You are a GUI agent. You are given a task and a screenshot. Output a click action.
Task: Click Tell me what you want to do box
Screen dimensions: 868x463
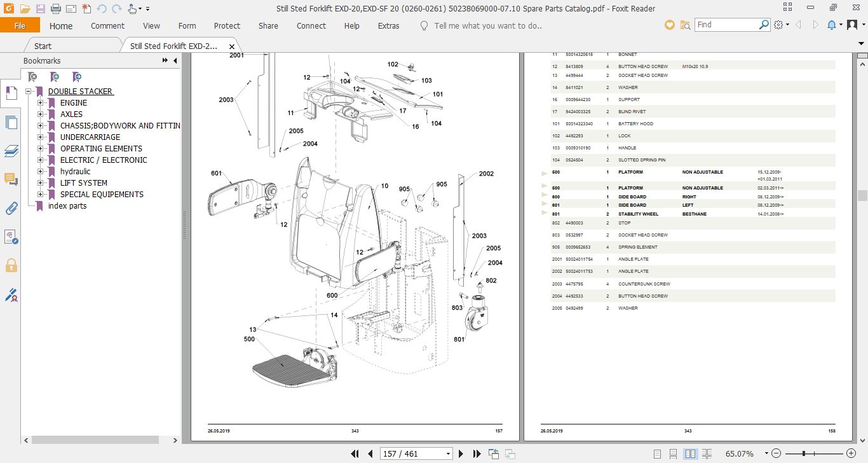tap(487, 26)
